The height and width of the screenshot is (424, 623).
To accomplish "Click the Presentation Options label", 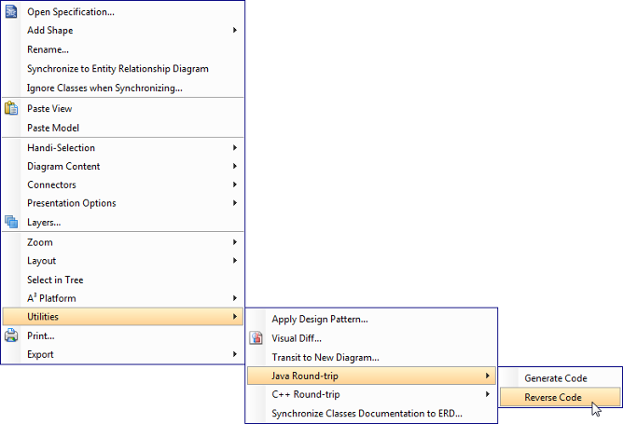I will pos(72,203).
